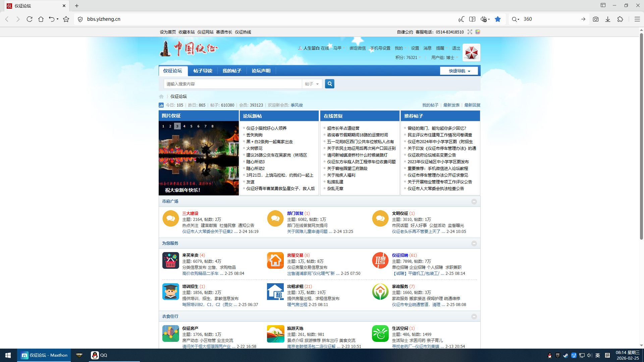
Task: Select the 论坛声明 nav tab
Action: (261, 71)
